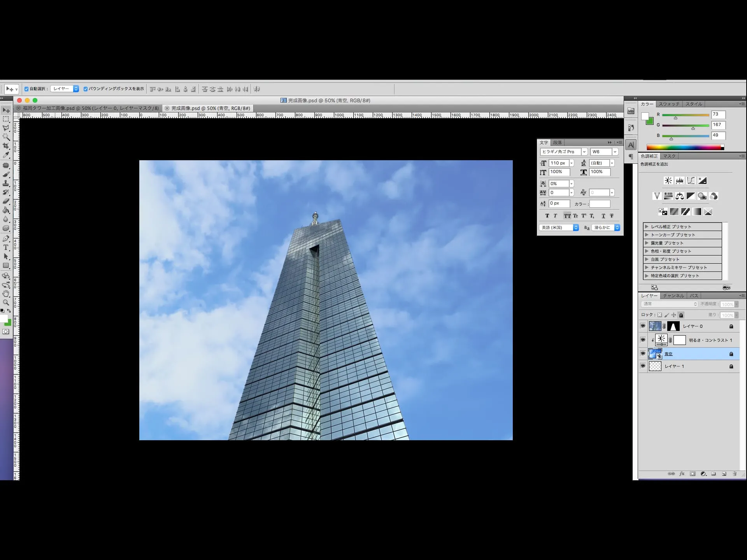Select the Crop tool

[x=6, y=146]
